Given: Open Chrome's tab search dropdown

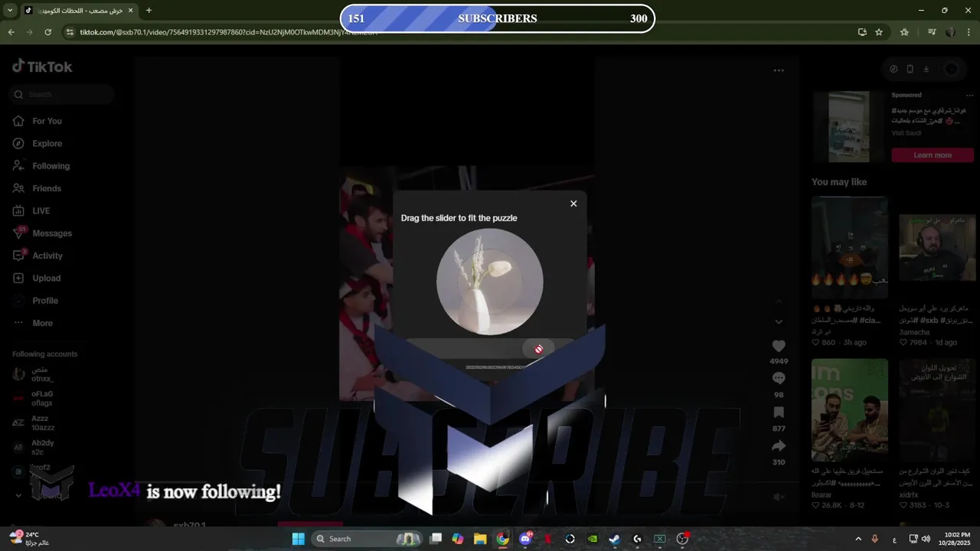Looking at the screenshot, I should [x=9, y=10].
